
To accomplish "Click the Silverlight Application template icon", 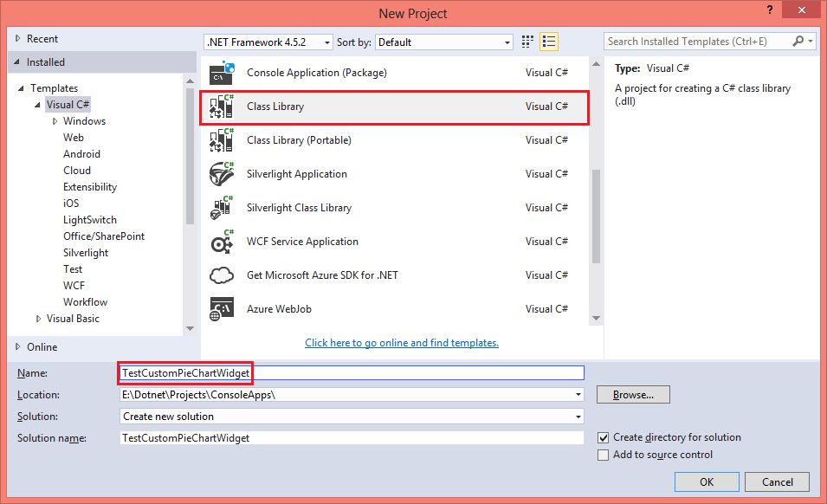I will tap(222, 174).
